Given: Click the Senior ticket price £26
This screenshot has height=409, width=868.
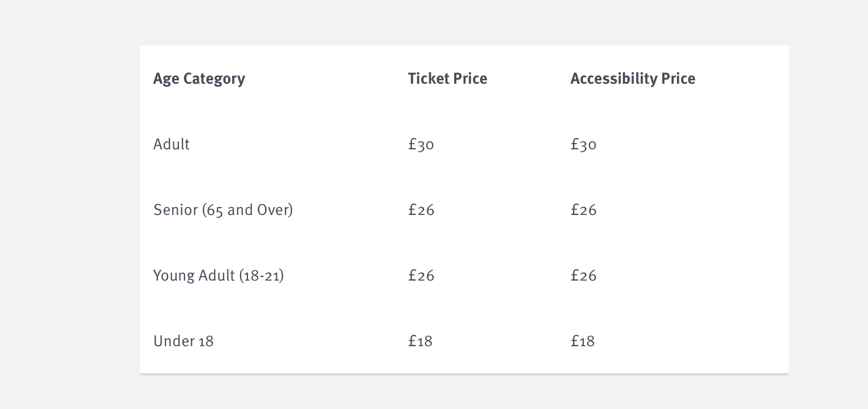Looking at the screenshot, I should (x=421, y=210).
